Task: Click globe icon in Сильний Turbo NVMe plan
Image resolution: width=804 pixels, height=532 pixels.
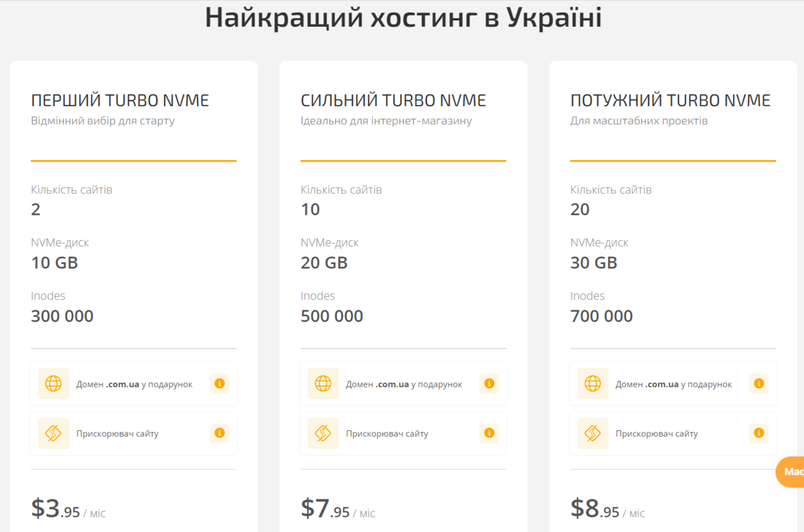Action: pyautogui.click(x=323, y=384)
